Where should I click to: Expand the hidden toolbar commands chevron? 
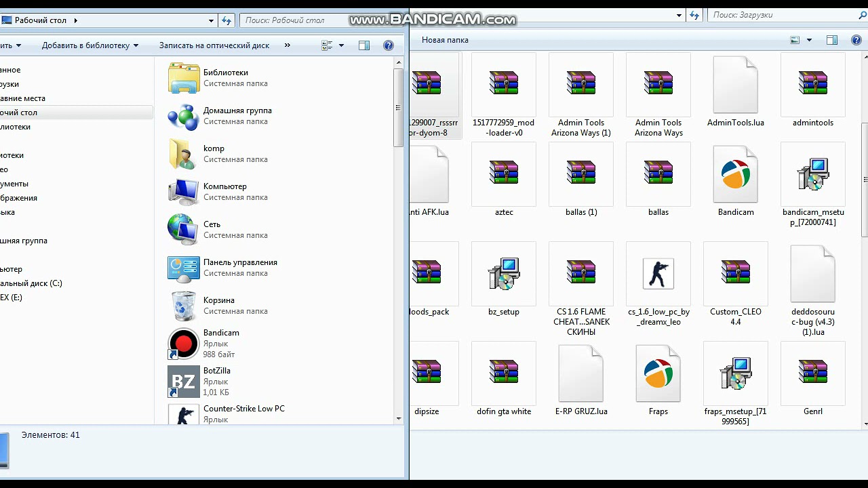pos(288,45)
